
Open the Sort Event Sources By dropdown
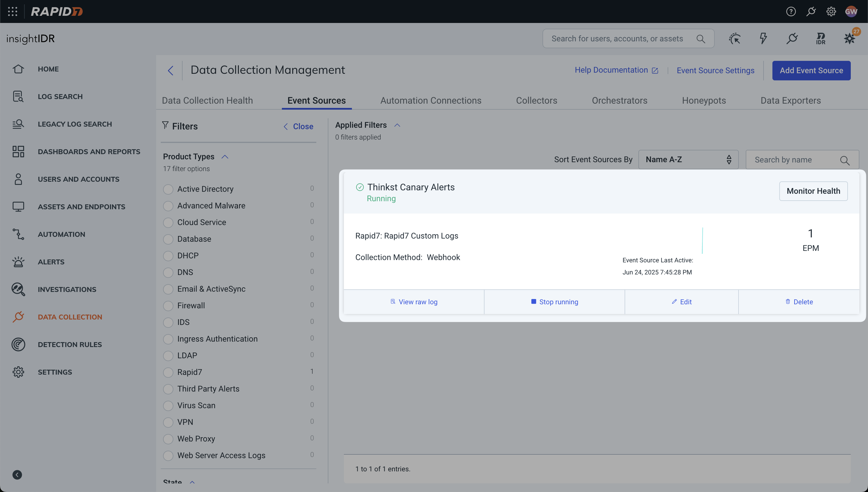pyautogui.click(x=688, y=160)
